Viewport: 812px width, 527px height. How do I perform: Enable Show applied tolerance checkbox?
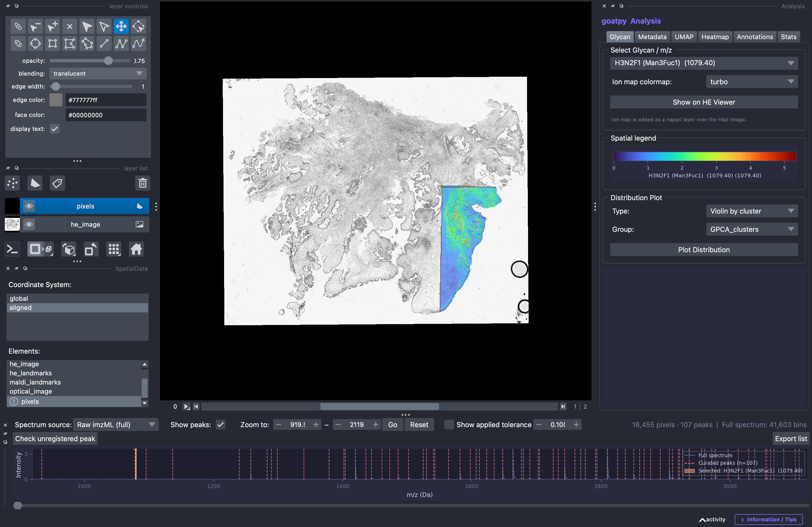(x=449, y=425)
